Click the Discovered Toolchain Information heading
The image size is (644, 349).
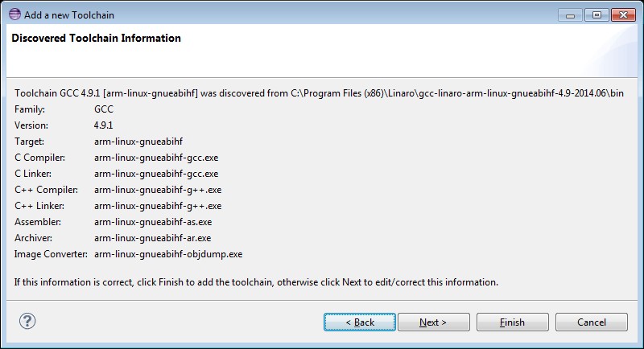pos(96,38)
